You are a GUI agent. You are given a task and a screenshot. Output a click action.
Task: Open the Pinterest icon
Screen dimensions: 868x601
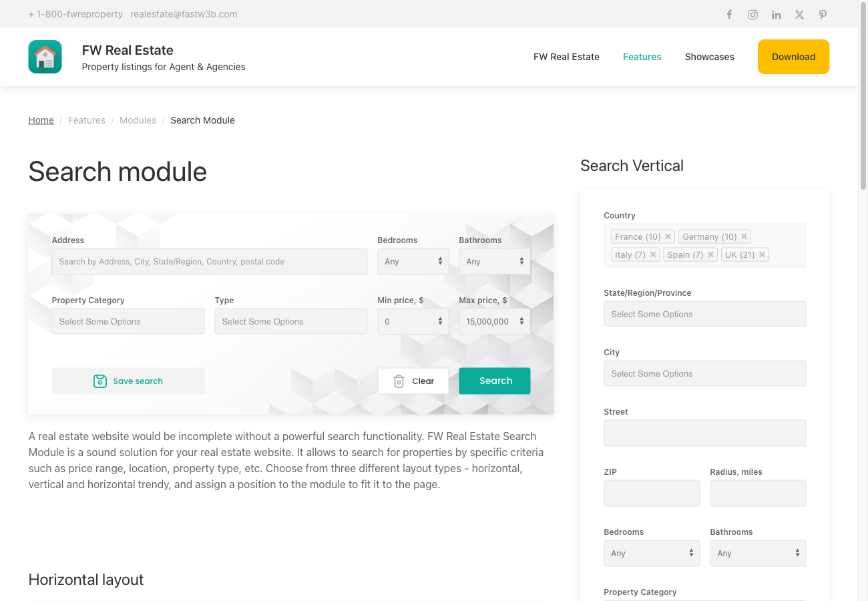coord(823,14)
